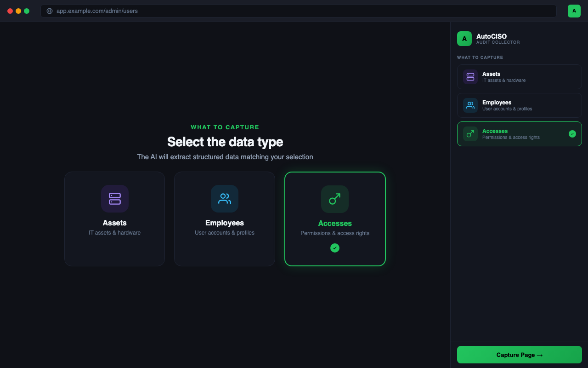Maximize the window with the green button
Viewport: 588px width, 368px height.
pos(27,11)
